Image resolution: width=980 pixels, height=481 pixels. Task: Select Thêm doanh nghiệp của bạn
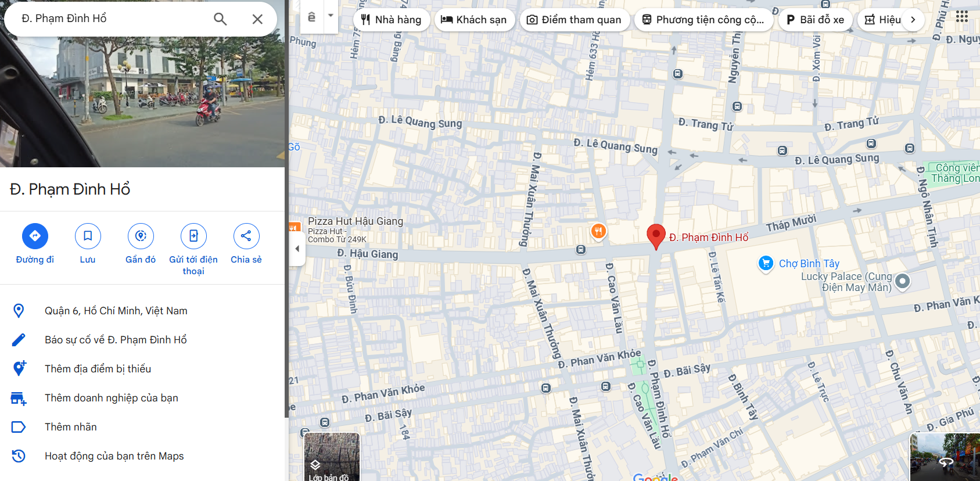click(142, 398)
